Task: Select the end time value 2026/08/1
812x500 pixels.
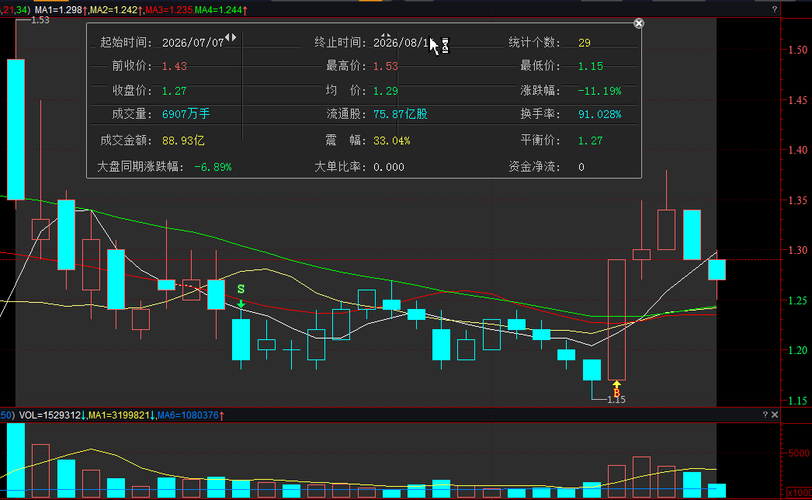Action: (401, 43)
